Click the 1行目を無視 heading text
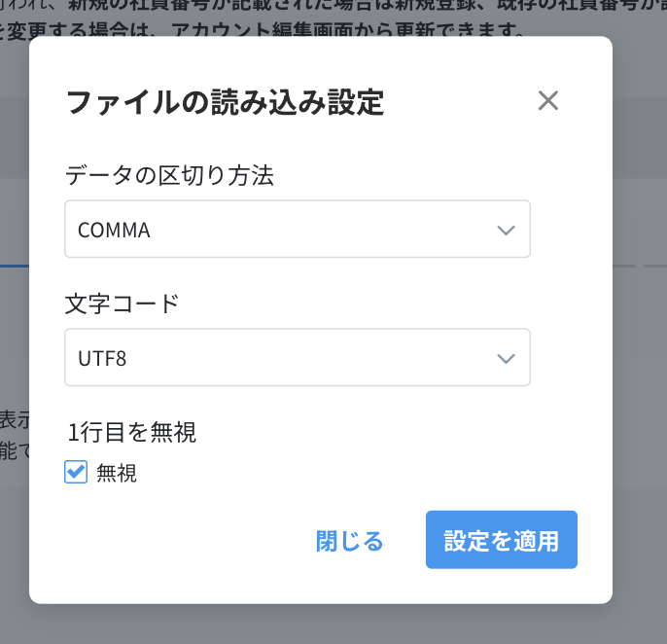This screenshot has width=667, height=644. [132, 432]
